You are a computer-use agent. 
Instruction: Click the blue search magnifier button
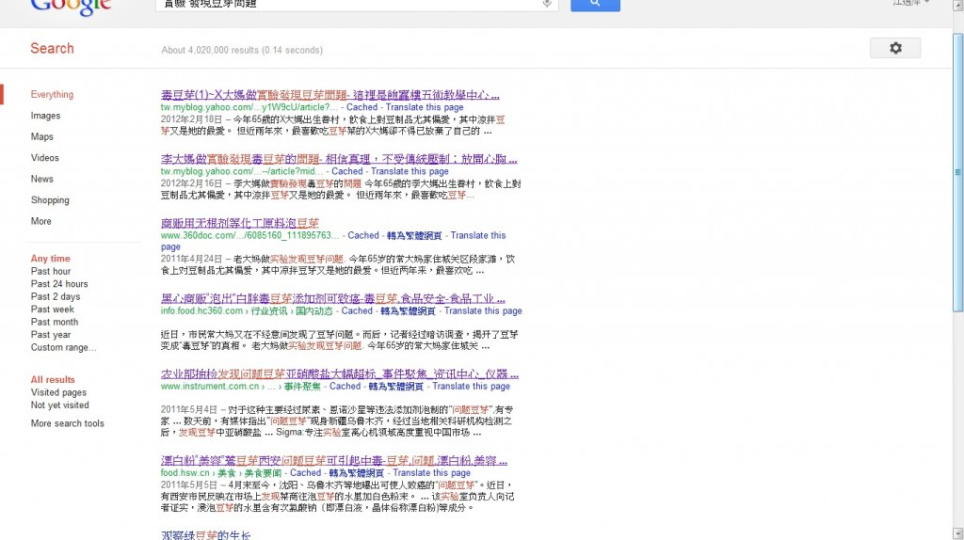coord(595,4)
